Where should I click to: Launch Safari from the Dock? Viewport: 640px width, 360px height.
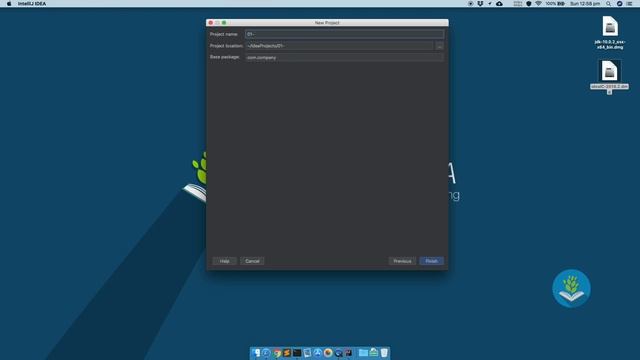[x=266, y=353]
